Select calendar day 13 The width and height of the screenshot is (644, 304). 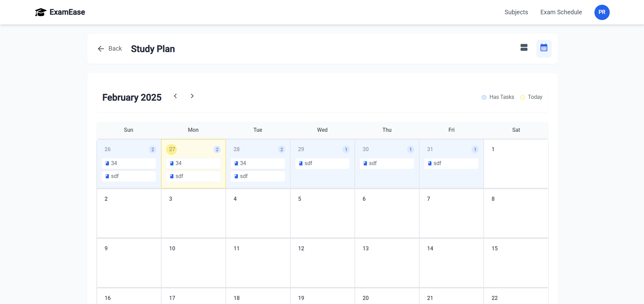387,263
